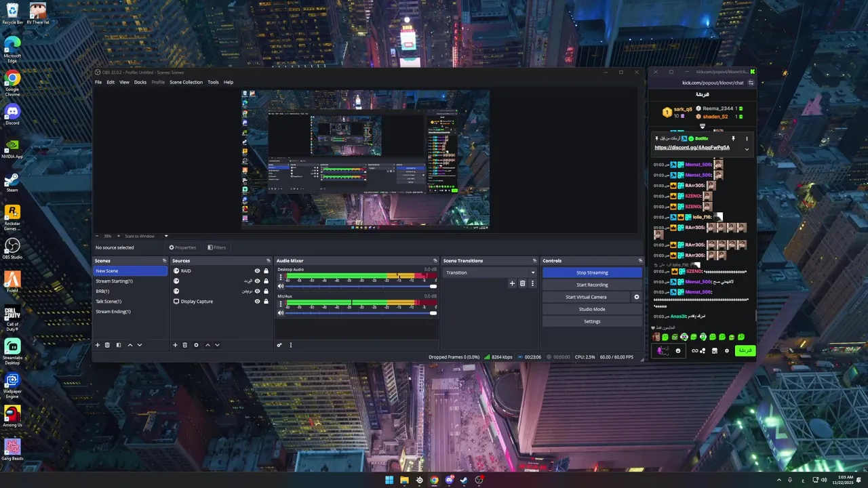Mute Mic/Aux speaker icon
This screenshot has height=488, width=868.
click(281, 312)
